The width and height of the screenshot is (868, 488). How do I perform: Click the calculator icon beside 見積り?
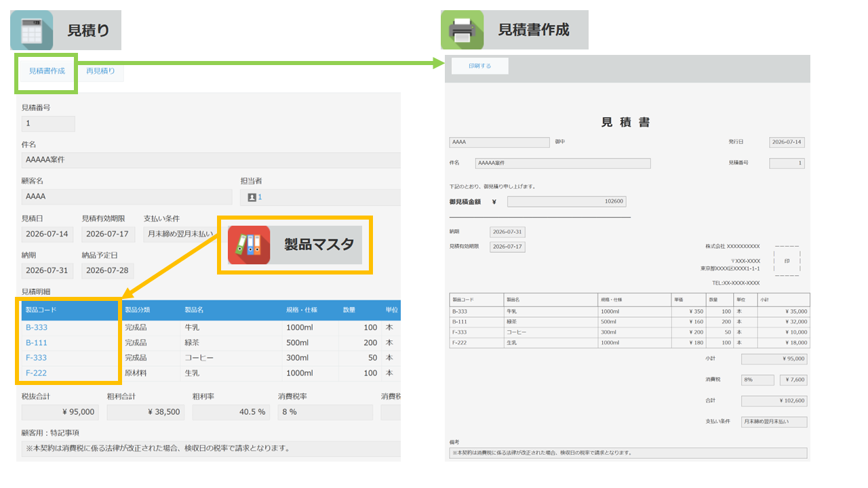pos(32,30)
